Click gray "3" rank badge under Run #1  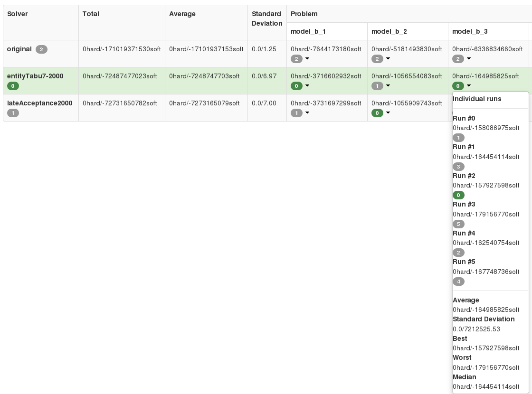458,167
